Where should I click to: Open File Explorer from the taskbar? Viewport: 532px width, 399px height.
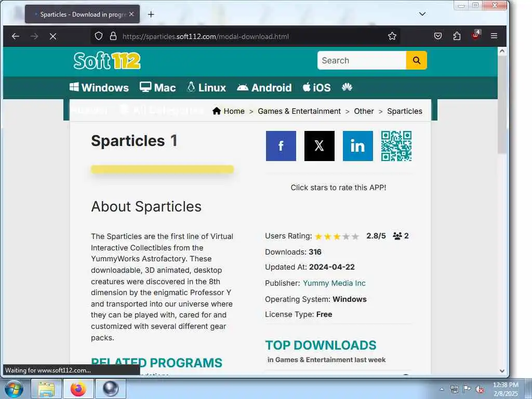[x=46, y=389]
